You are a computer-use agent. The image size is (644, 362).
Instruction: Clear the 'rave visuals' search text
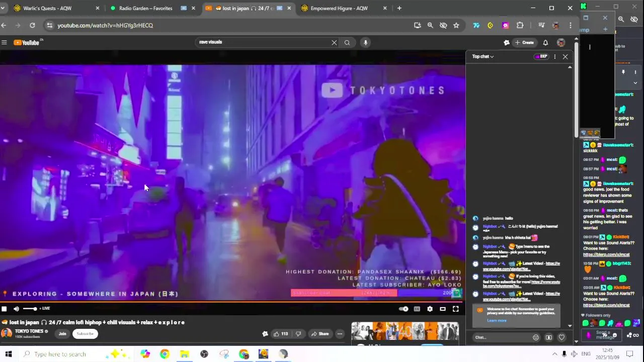(x=334, y=43)
